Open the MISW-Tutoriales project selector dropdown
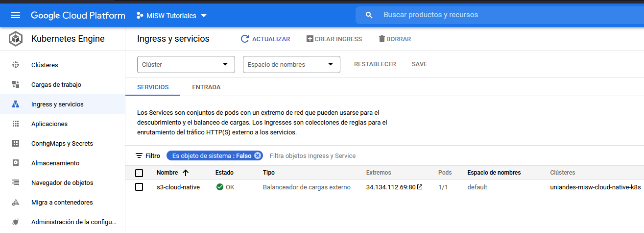Image resolution: width=644 pixels, height=233 pixels. 171,16
